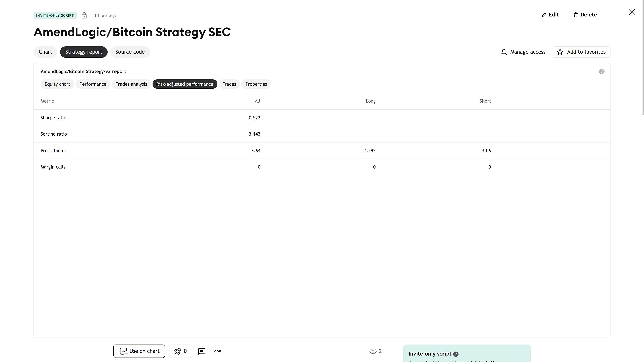The image size is (644, 362).
Task: Click the star icon for favorites
Action: point(560,52)
